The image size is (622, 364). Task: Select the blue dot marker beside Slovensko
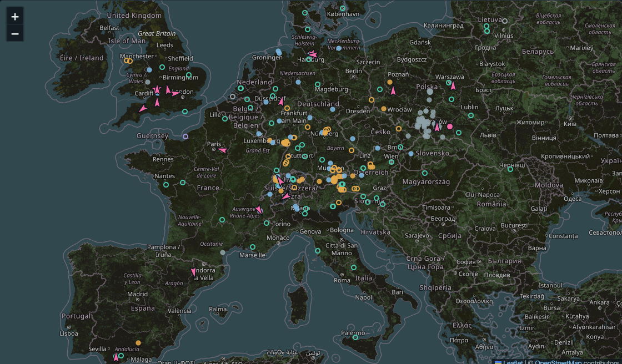coord(411,154)
